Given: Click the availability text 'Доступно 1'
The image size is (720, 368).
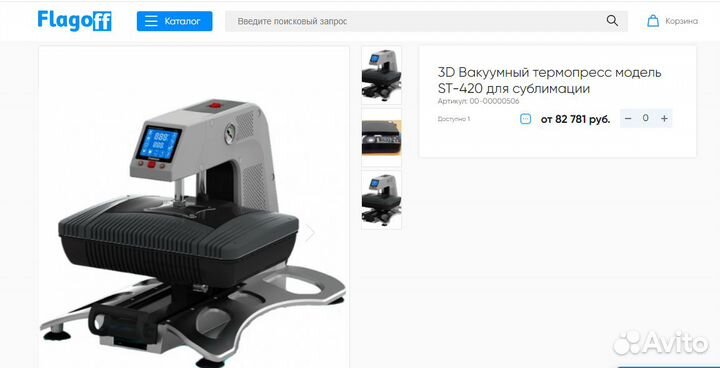Looking at the screenshot, I should [454, 119].
